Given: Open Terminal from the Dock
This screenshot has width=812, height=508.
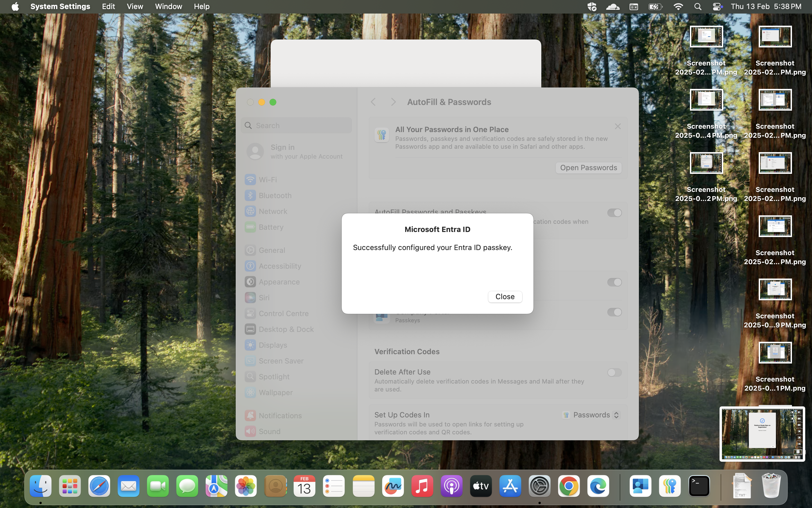Looking at the screenshot, I should [x=699, y=486].
